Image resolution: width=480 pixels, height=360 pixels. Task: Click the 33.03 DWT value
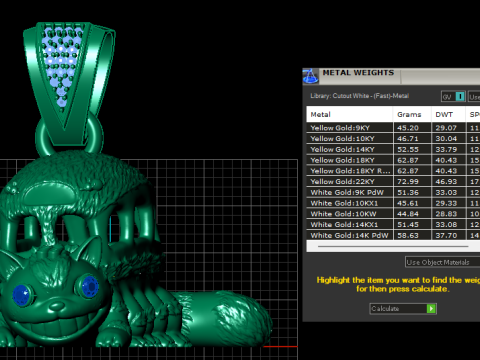(446, 192)
